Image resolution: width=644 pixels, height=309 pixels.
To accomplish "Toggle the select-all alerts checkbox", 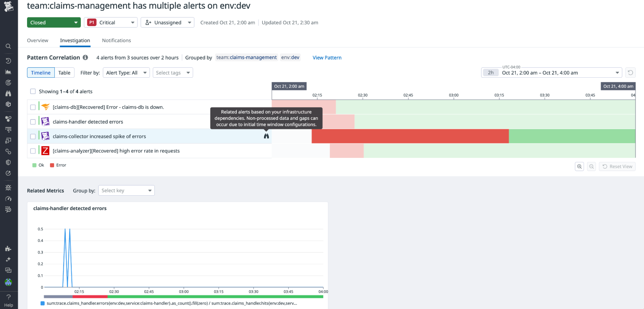I will pos(33,91).
